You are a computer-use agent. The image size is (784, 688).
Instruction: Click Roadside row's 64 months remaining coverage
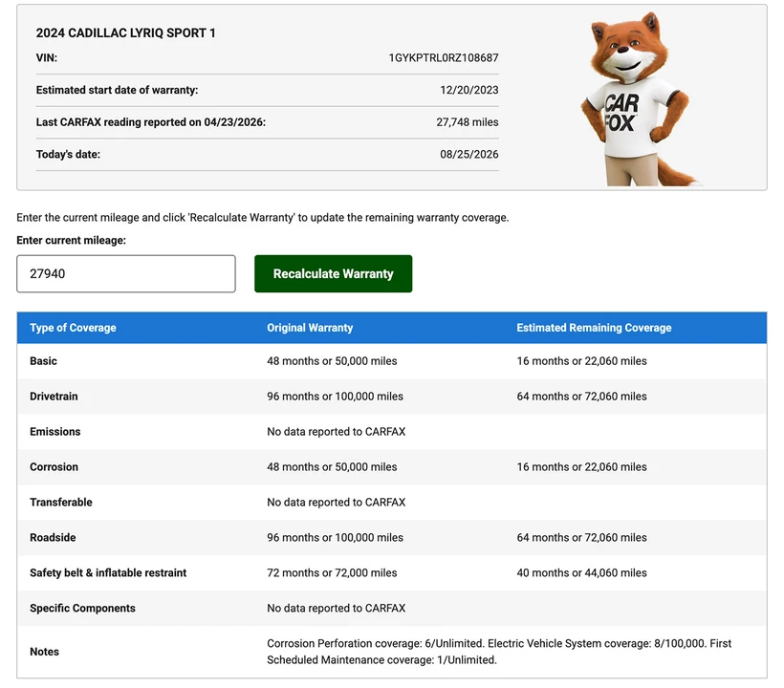coord(581,538)
